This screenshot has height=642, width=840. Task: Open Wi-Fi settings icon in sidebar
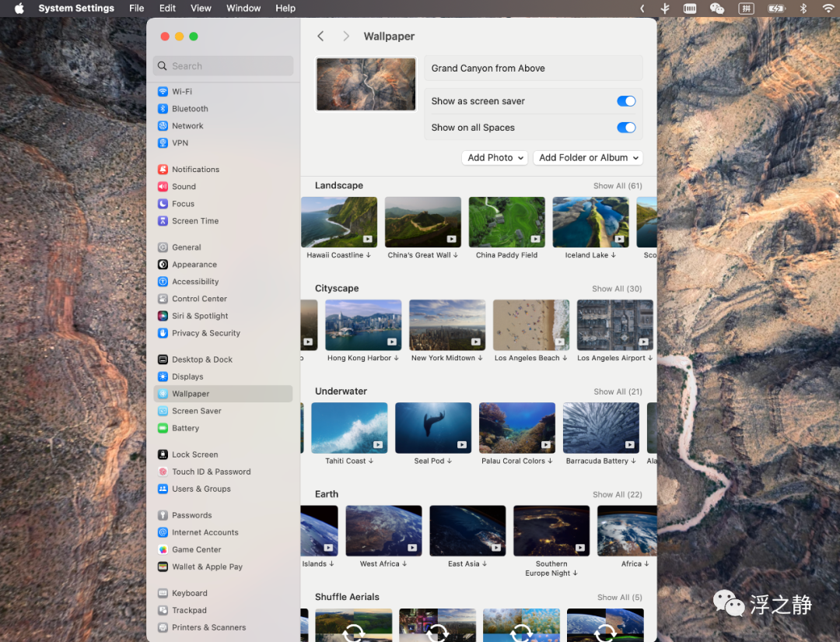pyautogui.click(x=163, y=92)
